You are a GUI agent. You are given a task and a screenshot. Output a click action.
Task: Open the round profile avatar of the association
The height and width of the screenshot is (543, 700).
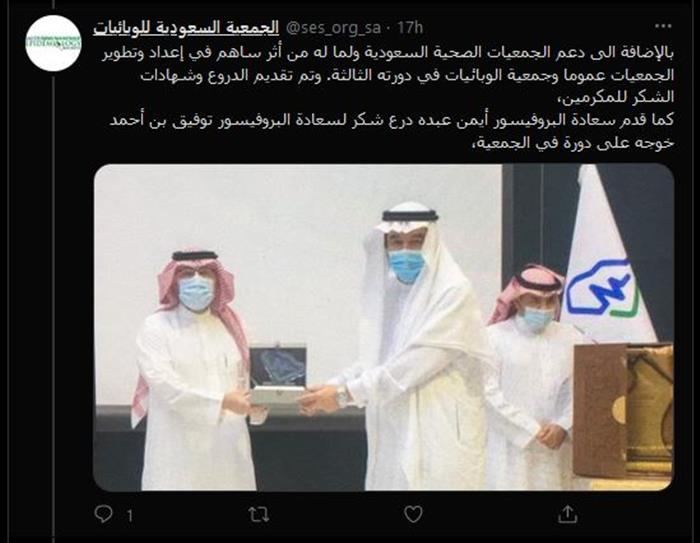[x=54, y=43]
